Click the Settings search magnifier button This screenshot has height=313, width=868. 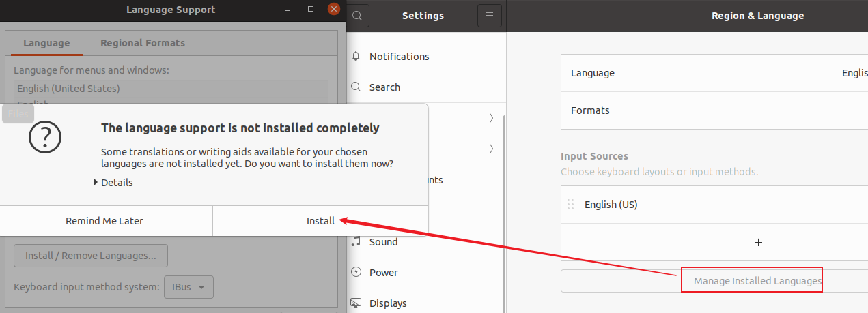[358, 16]
